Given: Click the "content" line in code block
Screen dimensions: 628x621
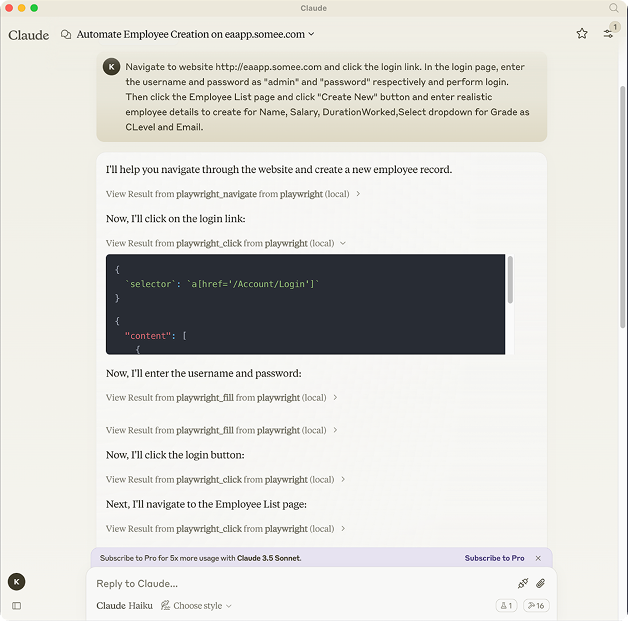Looking at the screenshot, I should click(155, 336).
